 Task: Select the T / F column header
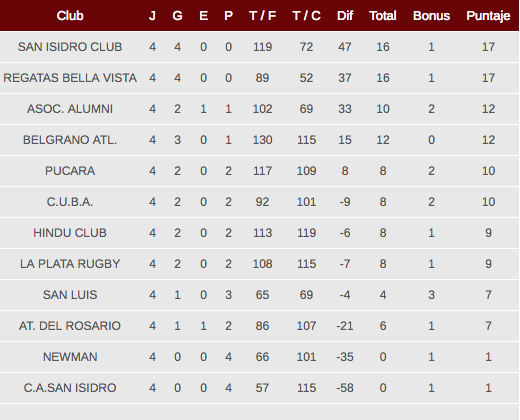click(x=262, y=16)
